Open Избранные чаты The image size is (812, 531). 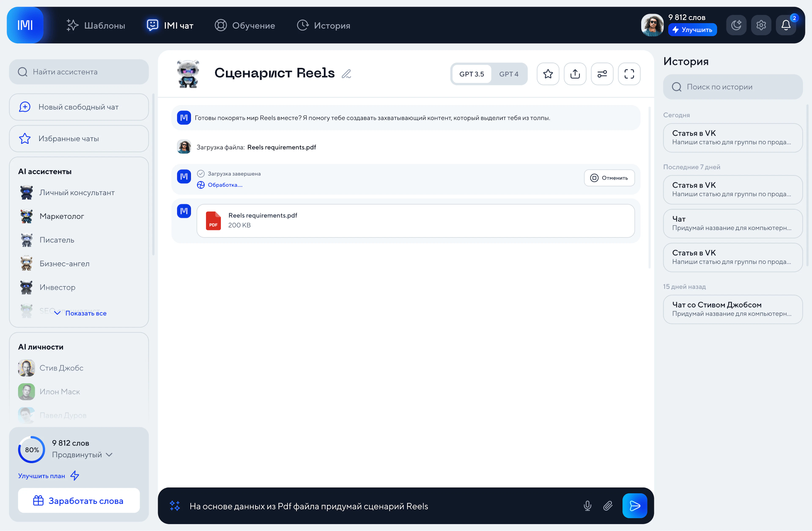[x=79, y=139]
